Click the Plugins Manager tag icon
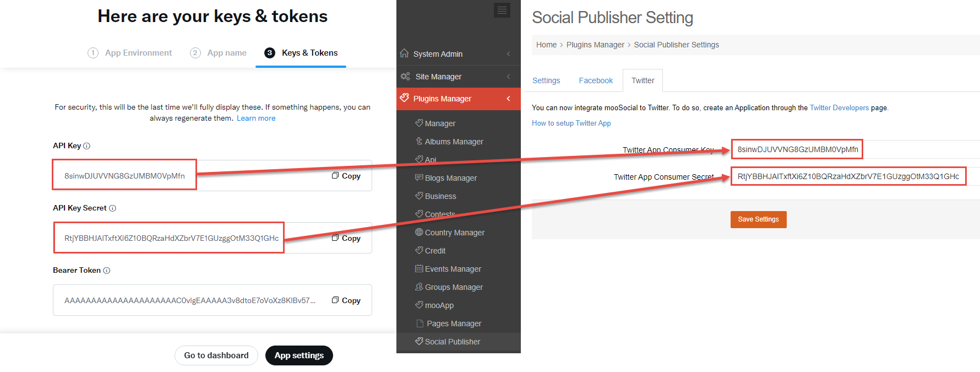This screenshot has width=980, height=372. [x=405, y=98]
